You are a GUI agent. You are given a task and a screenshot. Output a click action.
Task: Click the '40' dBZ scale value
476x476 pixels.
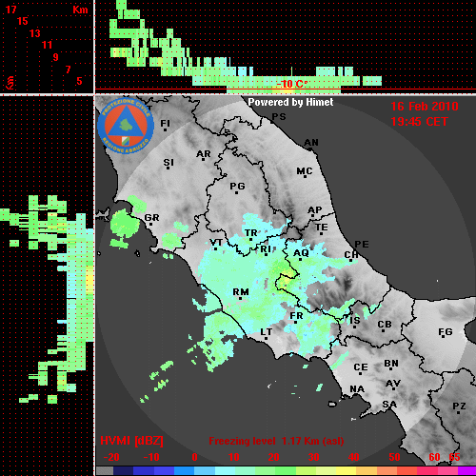354,457
